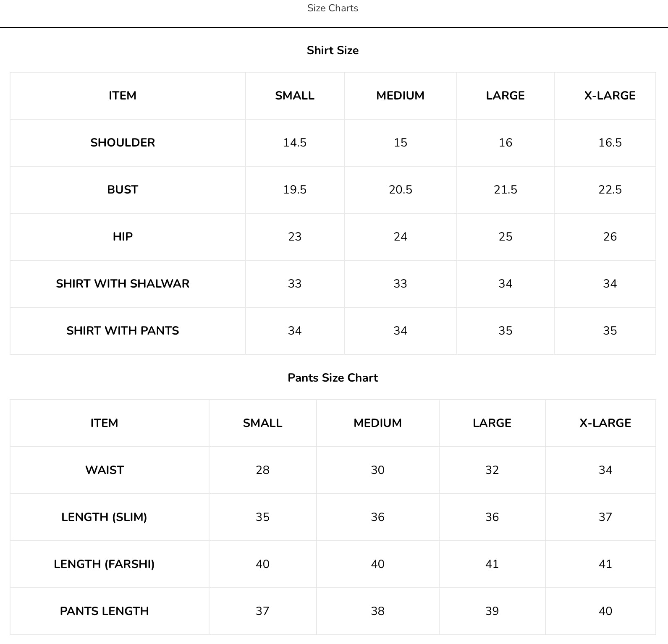This screenshot has width=668, height=644.
Task: Select MEDIUM header in pants table
Action: (x=377, y=423)
